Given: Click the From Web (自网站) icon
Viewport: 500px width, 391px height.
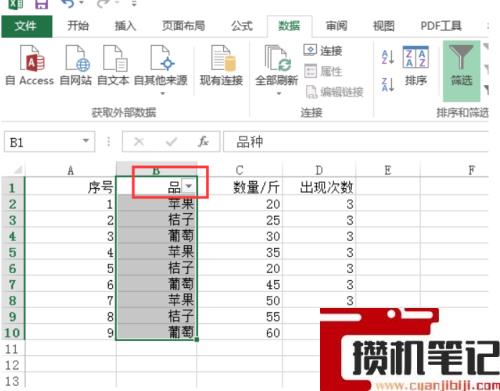Looking at the screenshot, I should pyautogui.click(x=77, y=59).
